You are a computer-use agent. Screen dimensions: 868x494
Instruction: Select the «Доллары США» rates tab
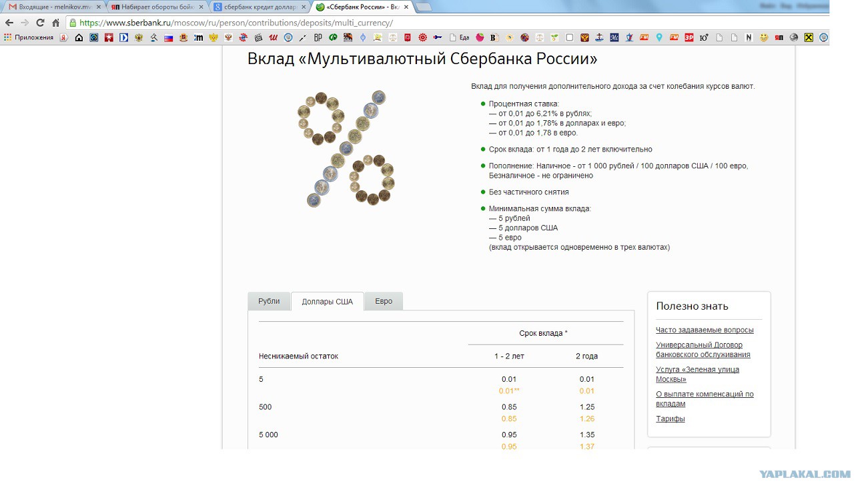pos(328,302)
